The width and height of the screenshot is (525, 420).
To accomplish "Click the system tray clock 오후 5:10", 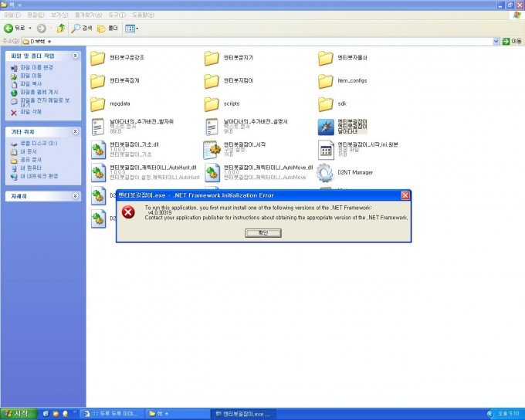I will (x=508, y=415).
